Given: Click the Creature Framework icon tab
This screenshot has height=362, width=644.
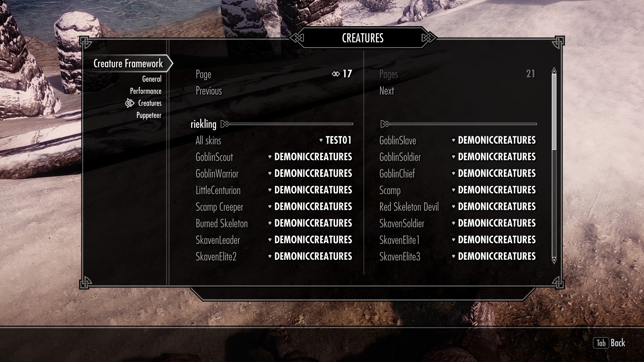Looking at the screenshot, I should [128, 63].
